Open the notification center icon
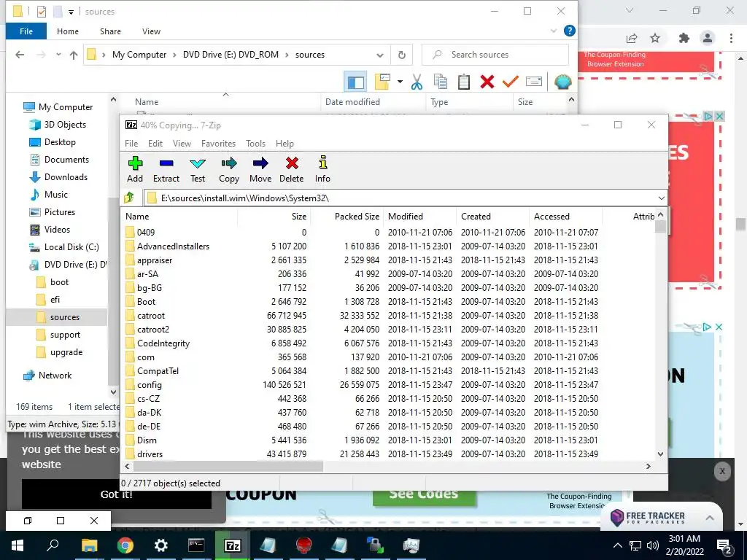This screenshot has width=747, height=560. (x=724, y=545)
